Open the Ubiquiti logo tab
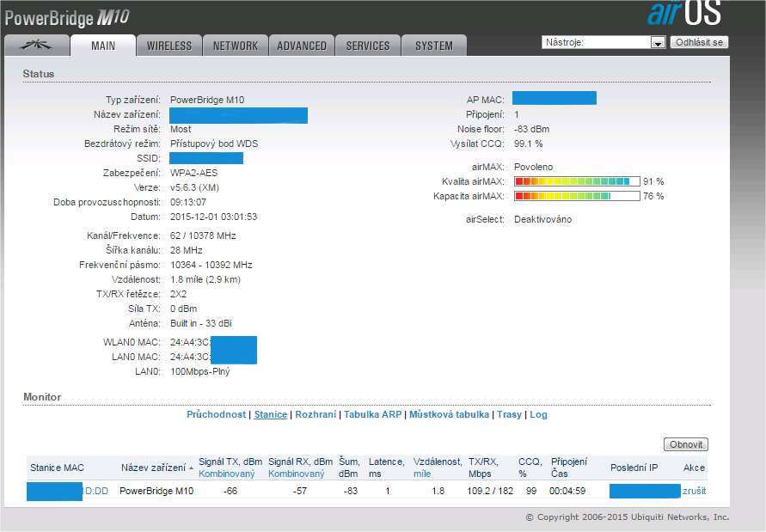 coord(37,46)
